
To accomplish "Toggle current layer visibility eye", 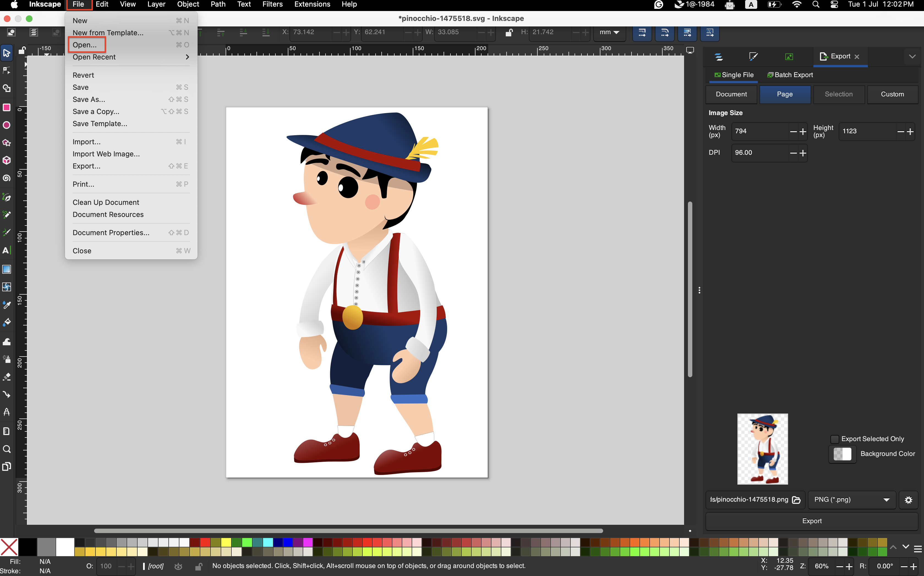I will coord(178,566).
